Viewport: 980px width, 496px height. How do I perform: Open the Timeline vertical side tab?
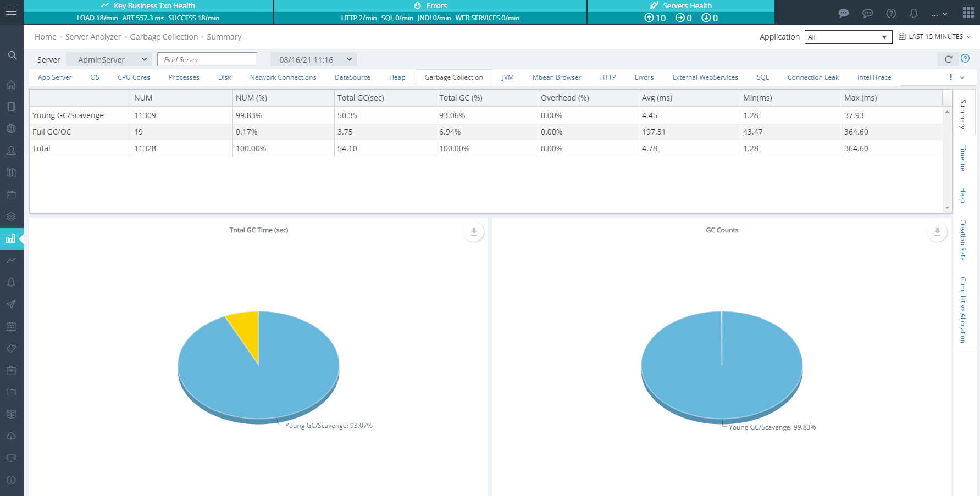(963, 158)
